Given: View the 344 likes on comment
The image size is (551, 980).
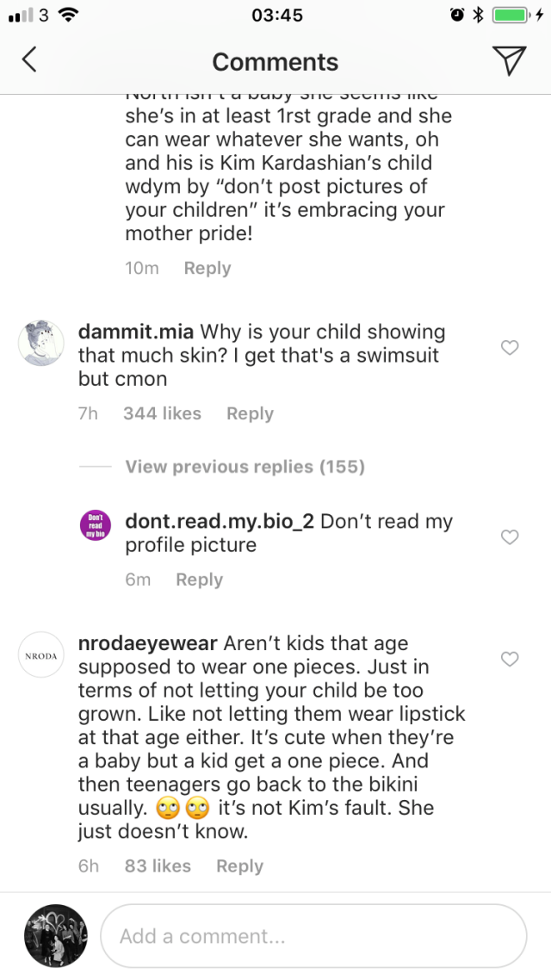Looking at the screenshot, I should click(162, 413).
